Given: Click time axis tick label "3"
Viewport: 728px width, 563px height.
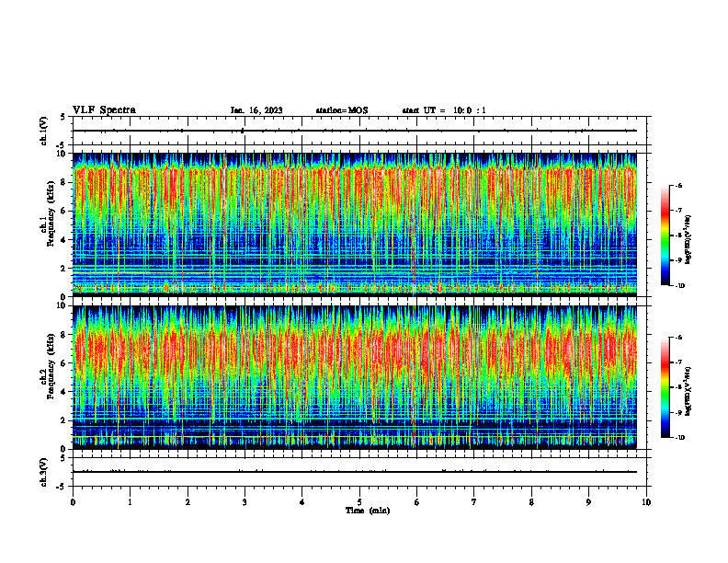Looking at the screenshot, I should pos(245,502).
